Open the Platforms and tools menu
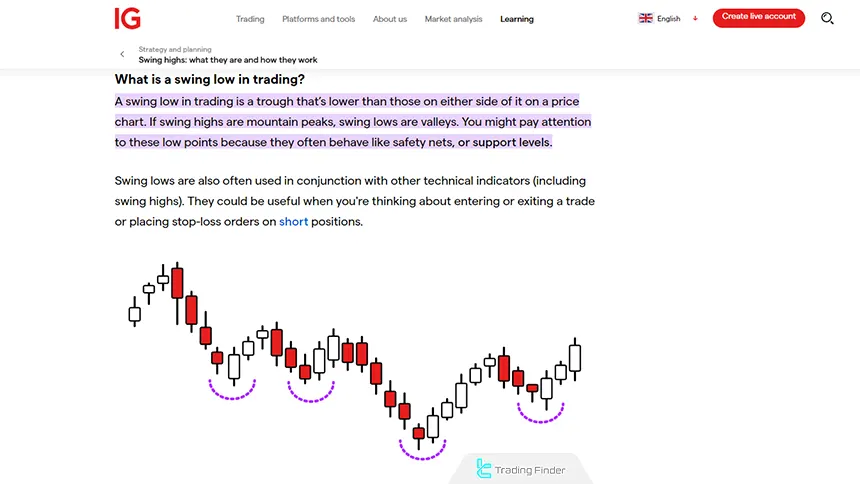Screen dimensions: 860x484 point(318,19)
